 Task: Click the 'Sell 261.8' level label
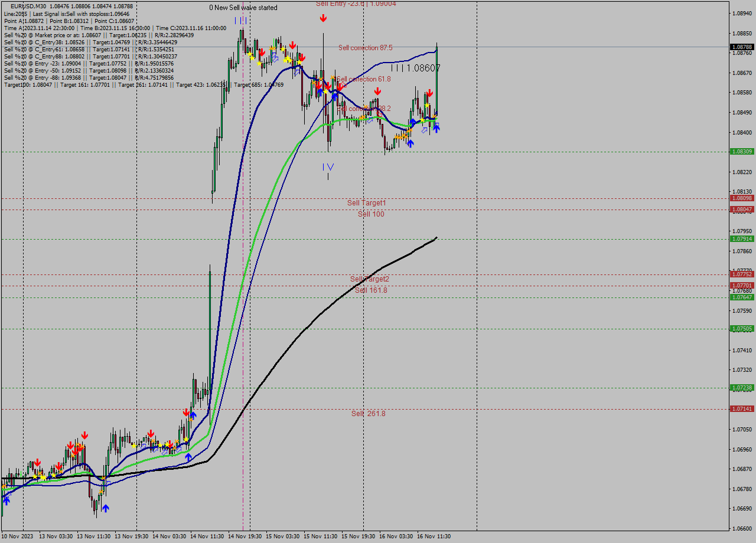tap(369, 414)
